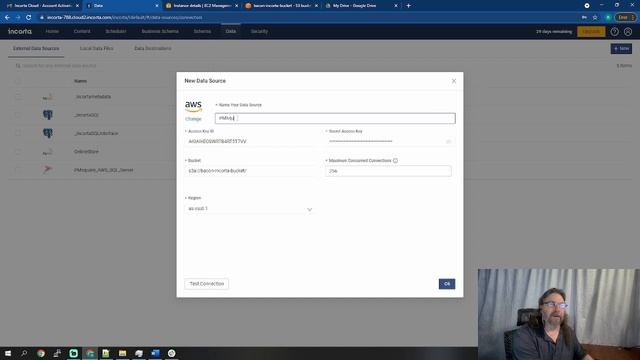Click PMsquare_AWS_SQL_Server data source name
The width and height of the screenshot is (640, 360).
104,170
